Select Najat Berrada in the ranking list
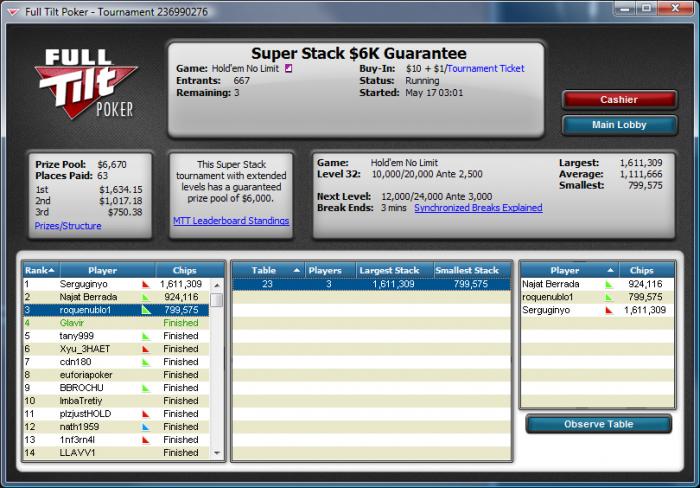Screen dimensions: 700x488 [116, 297]
